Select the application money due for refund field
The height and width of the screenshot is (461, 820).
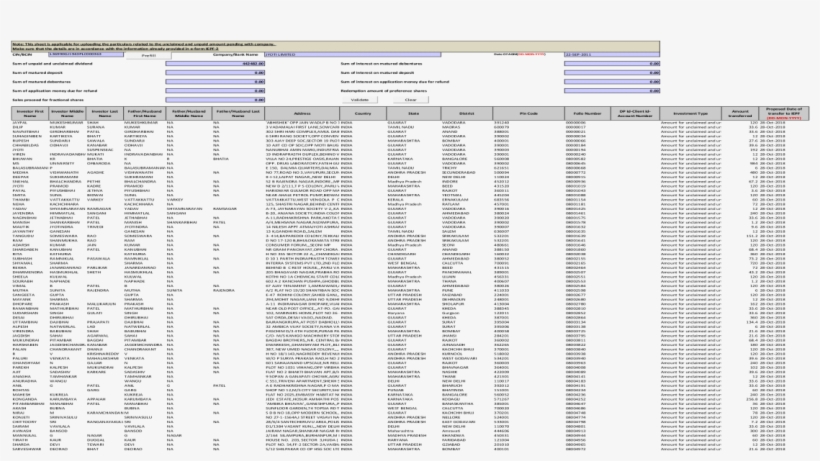click(215, 90)
